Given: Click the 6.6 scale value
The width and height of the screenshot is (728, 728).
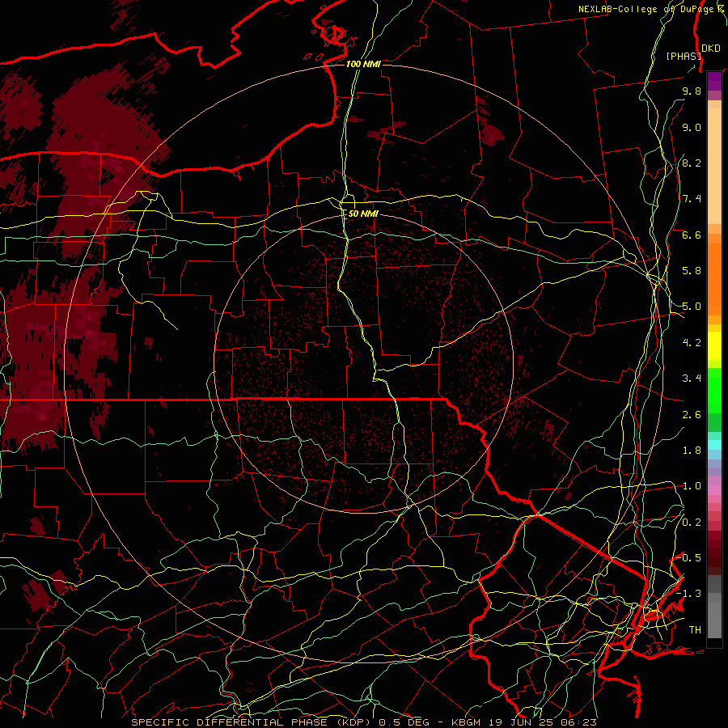Looking at the screenshot, I should pyautogui.click(x=692, y=235).
